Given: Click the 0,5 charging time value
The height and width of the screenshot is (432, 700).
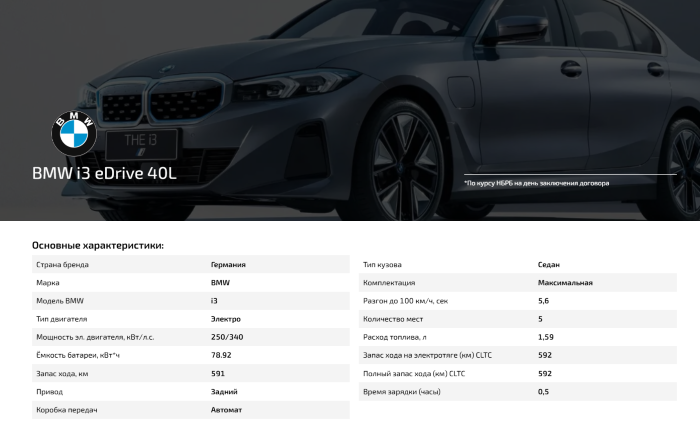Looking at the screenshot, I should 543,392.
